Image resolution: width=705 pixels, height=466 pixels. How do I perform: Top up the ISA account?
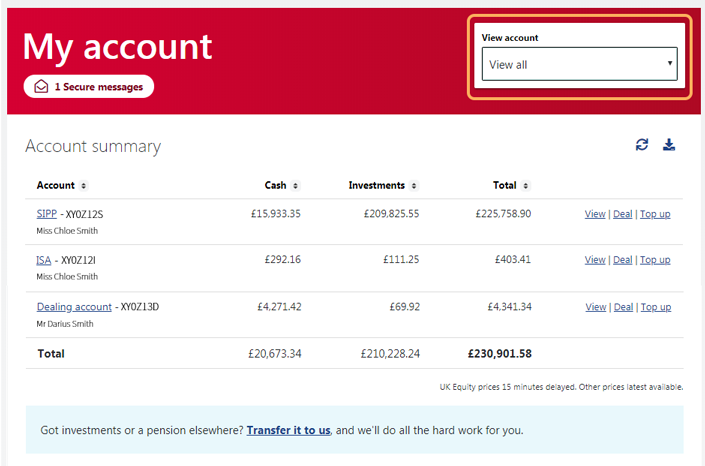655,260
